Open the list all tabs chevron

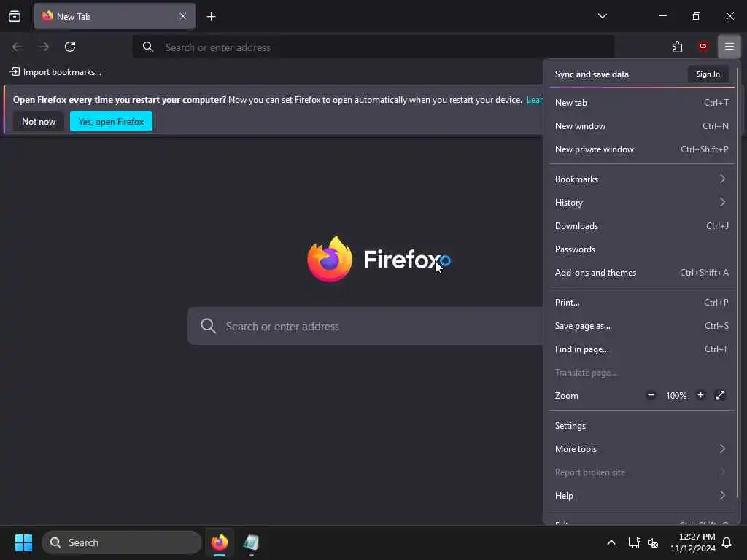coord(602,16)
